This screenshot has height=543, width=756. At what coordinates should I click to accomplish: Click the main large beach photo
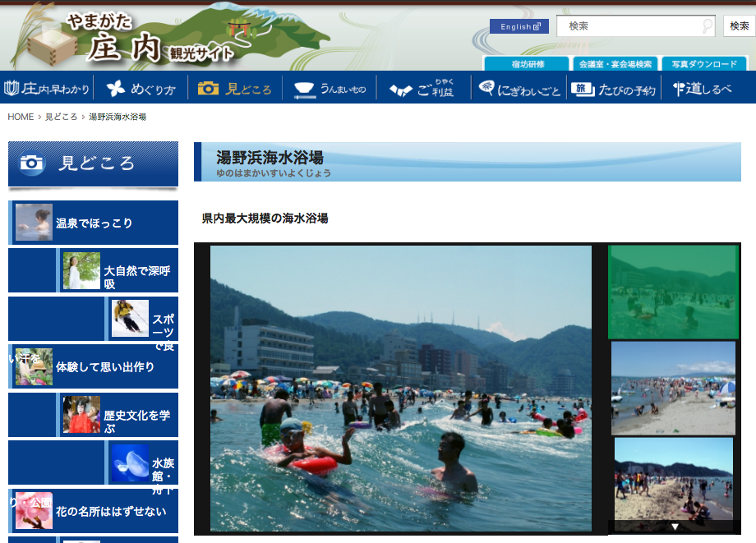point(401,389)
